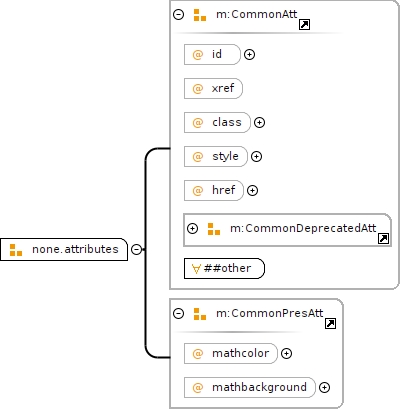Screen dimensions: 401x410
Task: Select the xref attribute node
Action: 213,88
